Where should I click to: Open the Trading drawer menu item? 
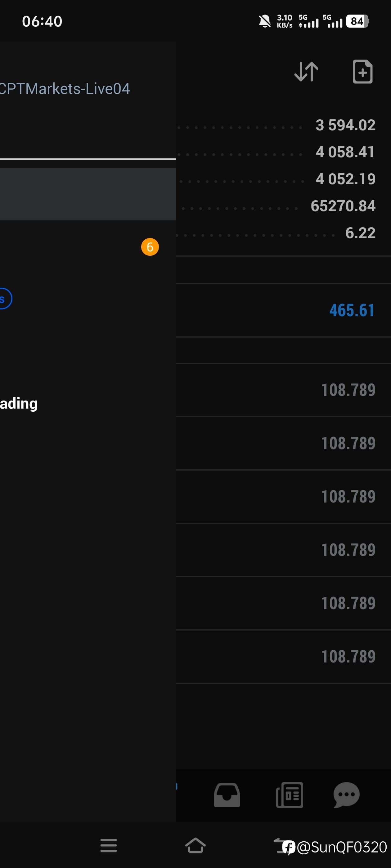[x=19, y=404]
